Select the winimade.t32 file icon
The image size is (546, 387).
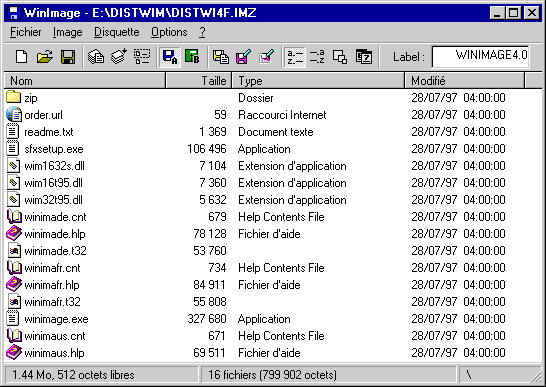14,250
